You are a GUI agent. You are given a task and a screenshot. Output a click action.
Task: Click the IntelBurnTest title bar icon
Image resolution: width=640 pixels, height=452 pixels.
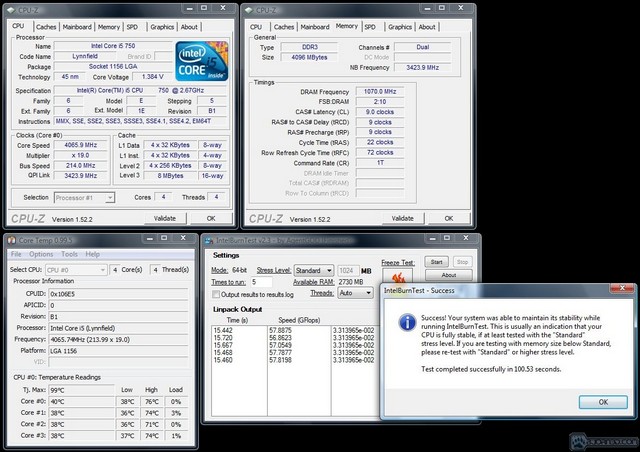click(209, 240)
